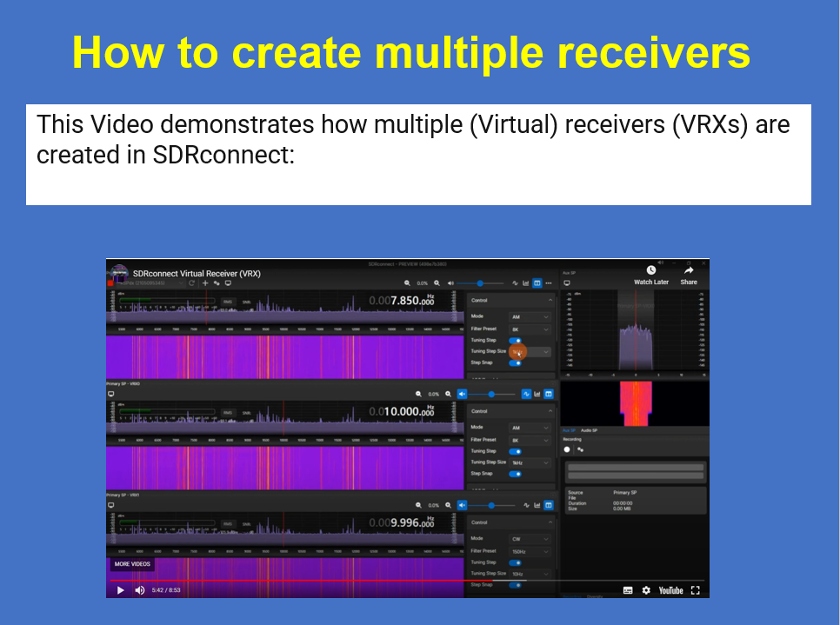Open Mode dropdown showing CW
Screen dimensions: 840x625
(530, 539)
